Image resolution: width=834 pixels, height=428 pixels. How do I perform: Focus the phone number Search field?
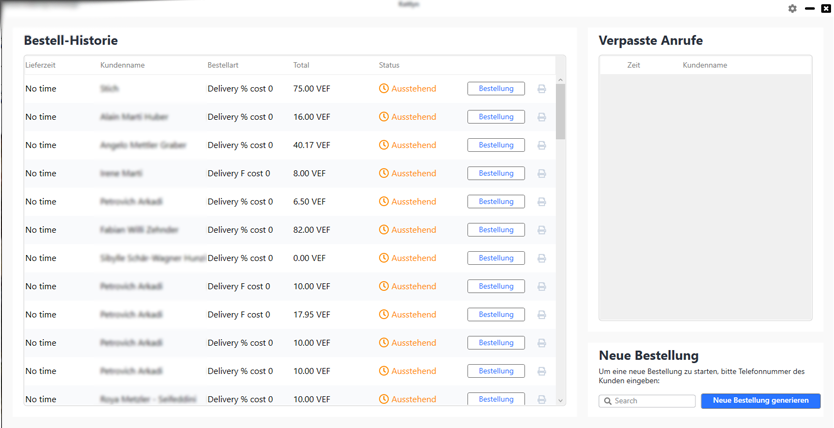click(654, 401)
